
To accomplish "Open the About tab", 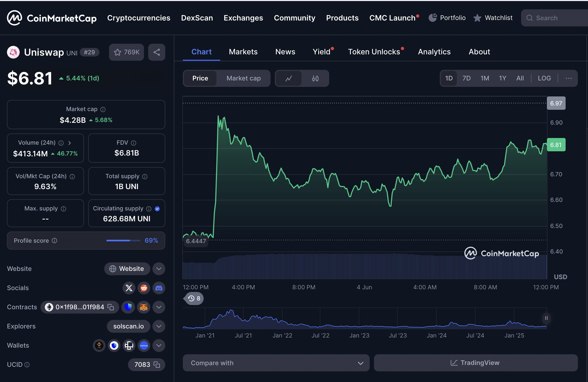I will (x=479, y=52).
